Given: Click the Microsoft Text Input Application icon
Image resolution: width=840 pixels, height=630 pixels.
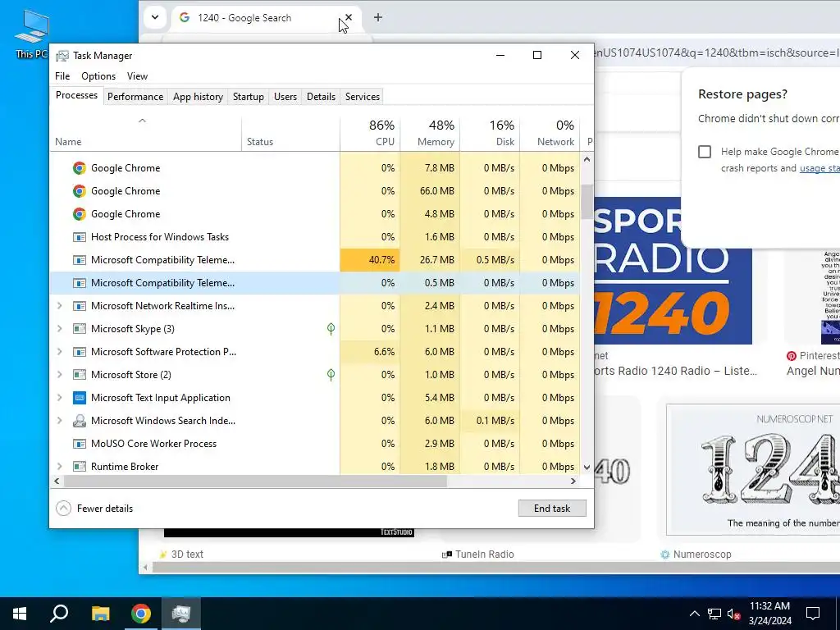Looking at the screenshot, I should point(80,398).
